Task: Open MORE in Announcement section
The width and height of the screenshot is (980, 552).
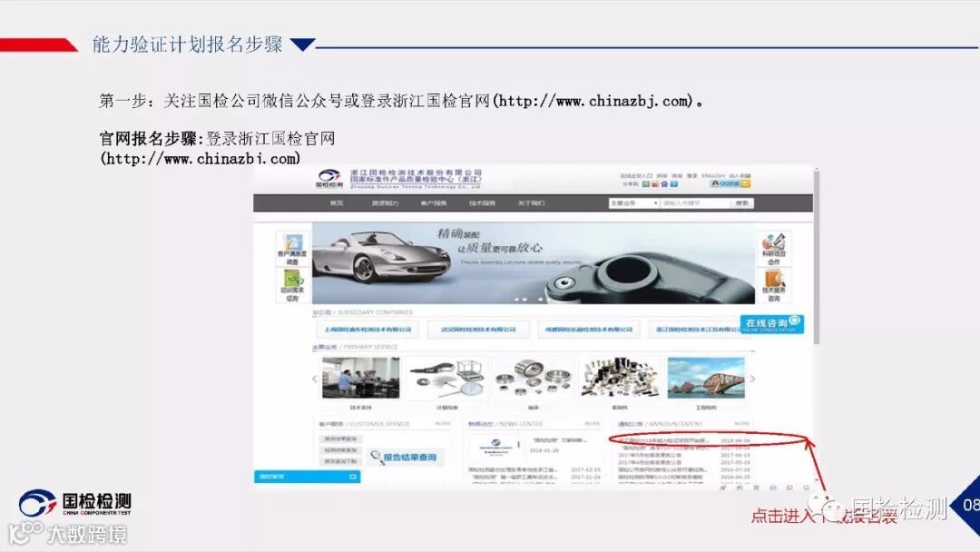Action: 742,424
